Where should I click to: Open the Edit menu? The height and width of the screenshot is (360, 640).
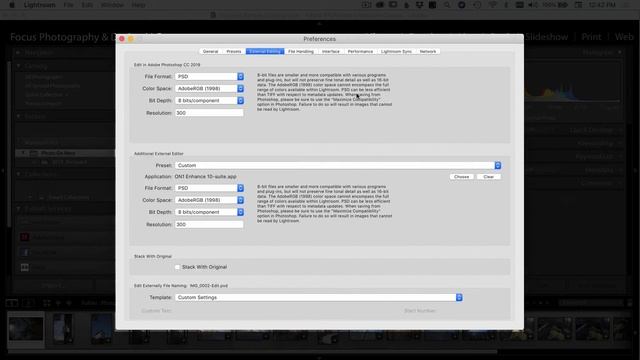pyautogui.click(x=87, y=5)
